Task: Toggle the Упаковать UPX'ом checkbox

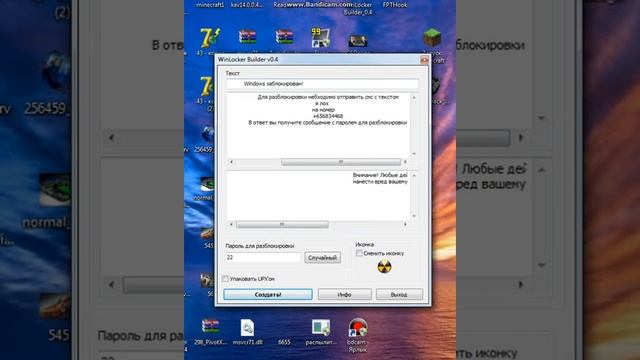Action: 225,279
